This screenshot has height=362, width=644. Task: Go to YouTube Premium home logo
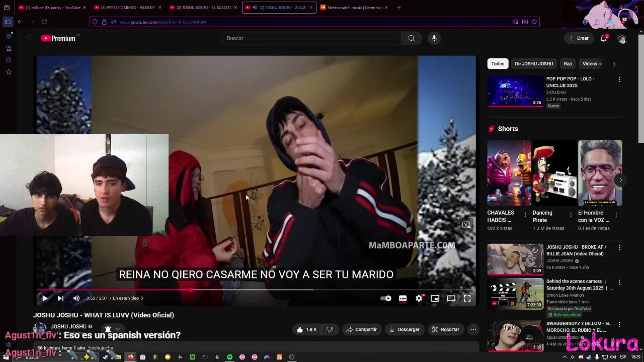pyautogui.click(x=59, y=38)
